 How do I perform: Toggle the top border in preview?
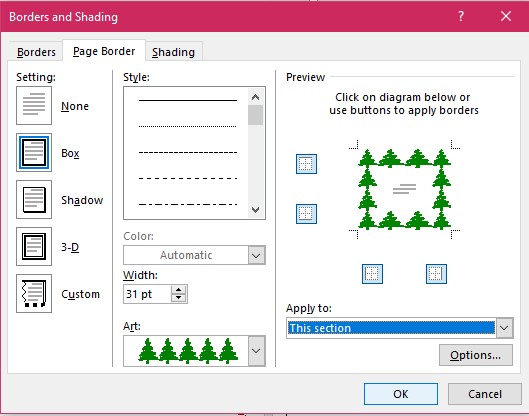coord(306,164)
